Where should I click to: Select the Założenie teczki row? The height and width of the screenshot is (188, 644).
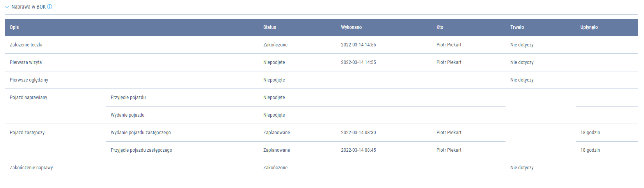coord(26,45)
